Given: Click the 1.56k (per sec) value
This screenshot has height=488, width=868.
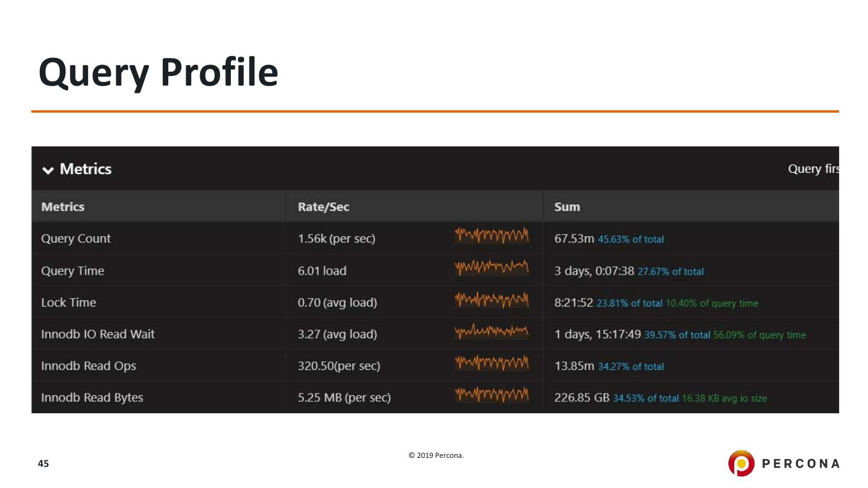Looking at the screenshot, I should coord(336,239).
